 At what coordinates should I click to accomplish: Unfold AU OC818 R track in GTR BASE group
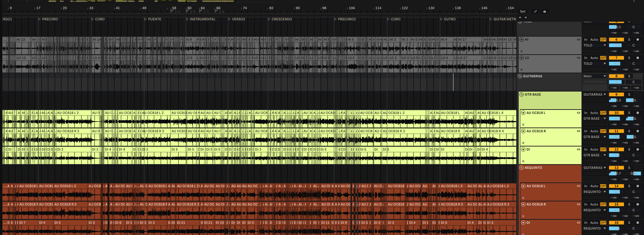tap(523, 131)
